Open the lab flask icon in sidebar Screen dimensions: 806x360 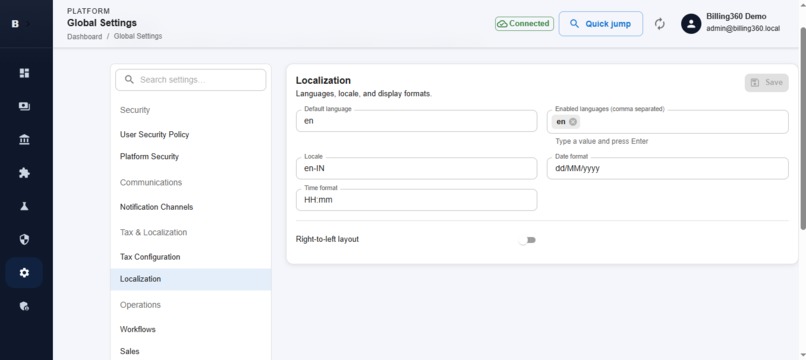24,206
